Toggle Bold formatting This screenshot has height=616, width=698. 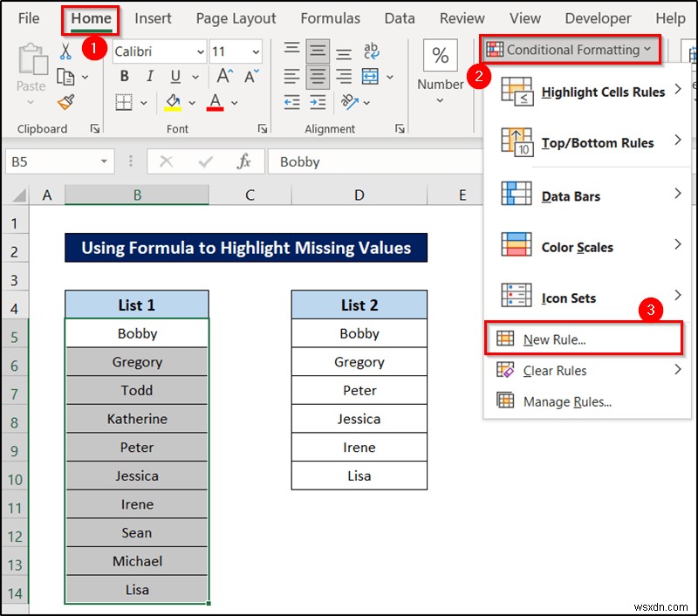point(124,76)
